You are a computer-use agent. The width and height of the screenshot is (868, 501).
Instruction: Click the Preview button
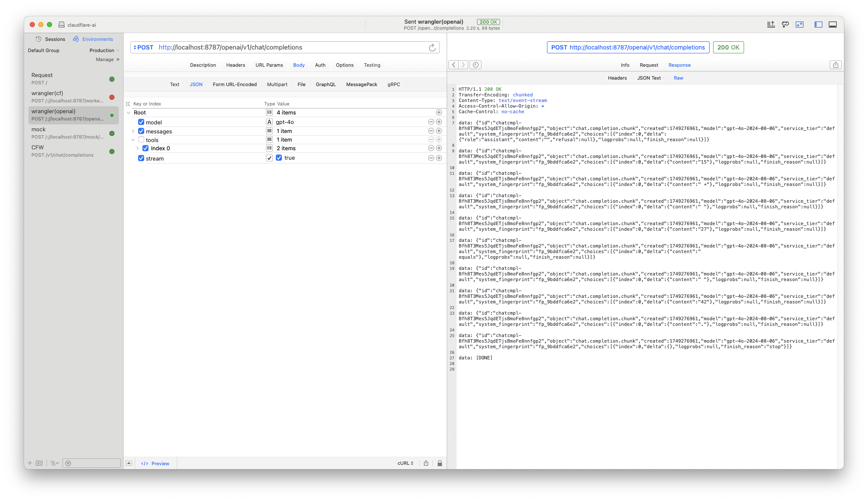(155, 464)
